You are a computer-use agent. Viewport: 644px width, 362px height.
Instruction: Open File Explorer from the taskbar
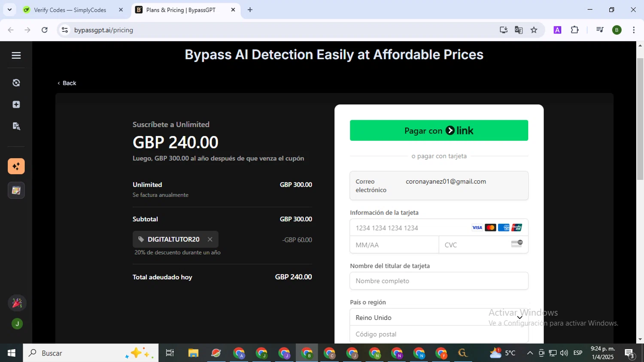click(x=193, y=353)
